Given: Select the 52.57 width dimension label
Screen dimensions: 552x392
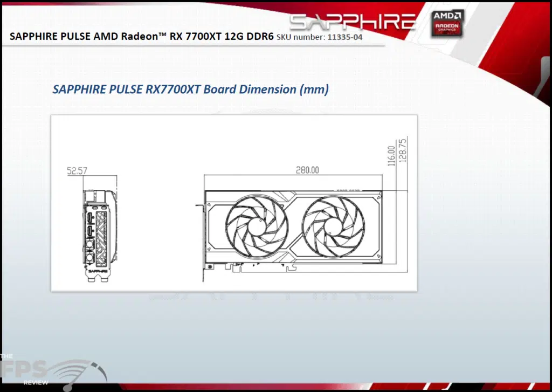Looking at the screenshot, I should point(77,171).
